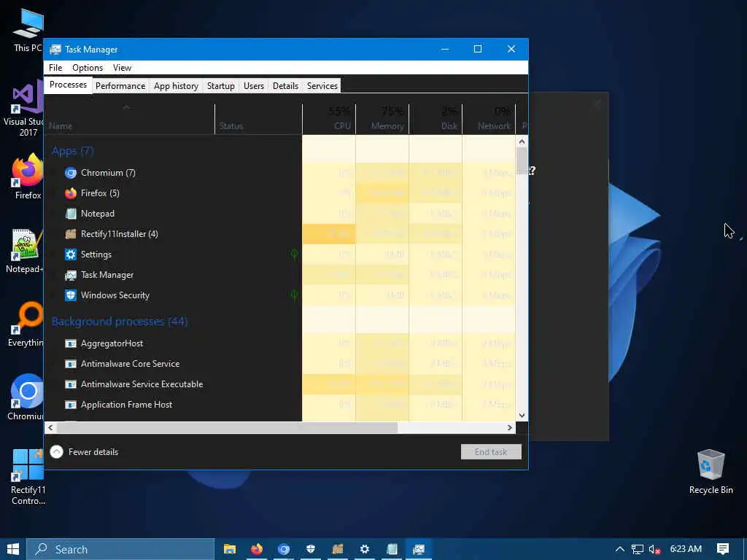The height and width of the screenshot is (560, 747).
Task: Switch to the Users tab
Action: pyautogui.click(x=253, y=86)
